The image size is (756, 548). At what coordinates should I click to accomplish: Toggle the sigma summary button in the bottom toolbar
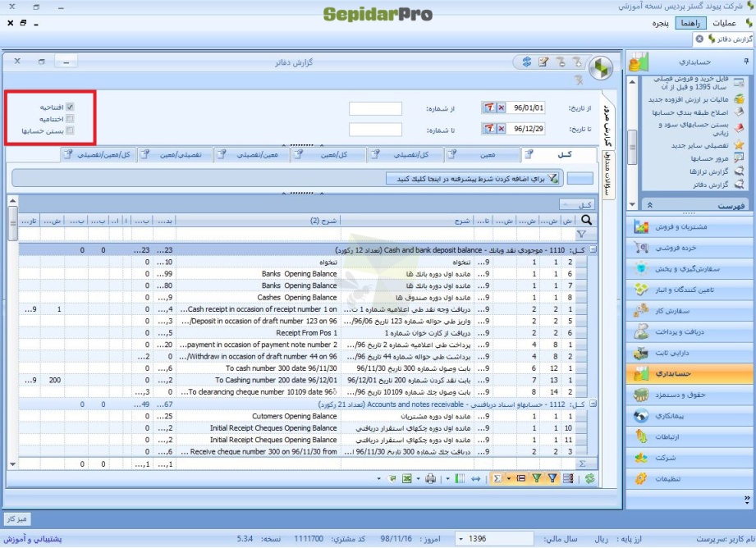coord(497,478)
